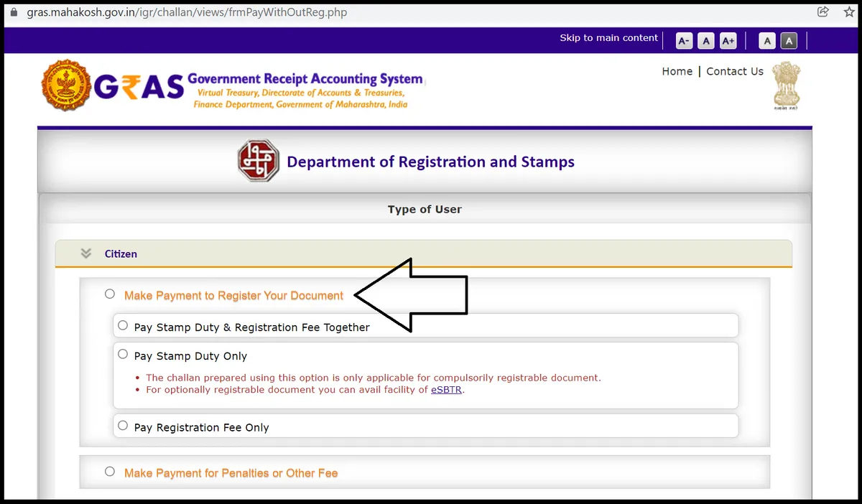Select the white standard contrast A icon
This screenshot has width=862, height=504.
click(x=767, y=41)
